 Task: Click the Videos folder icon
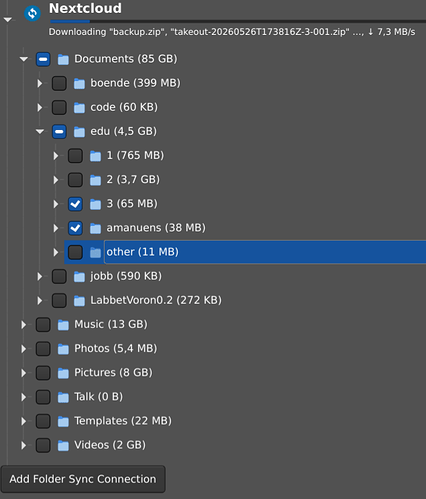63,446
